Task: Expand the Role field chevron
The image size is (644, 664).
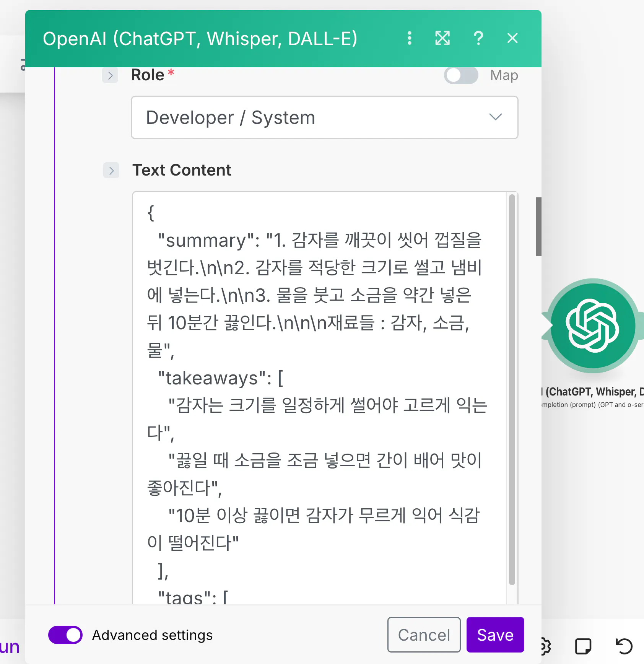Action: pyautogui.click(x=110, y=76)
